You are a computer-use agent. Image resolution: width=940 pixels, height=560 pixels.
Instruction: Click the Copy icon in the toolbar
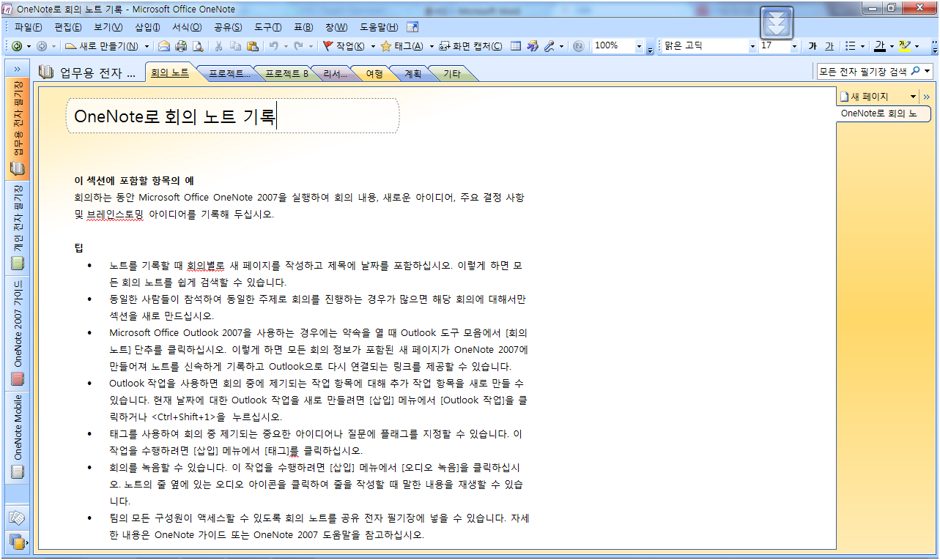[x=235, y=46]
